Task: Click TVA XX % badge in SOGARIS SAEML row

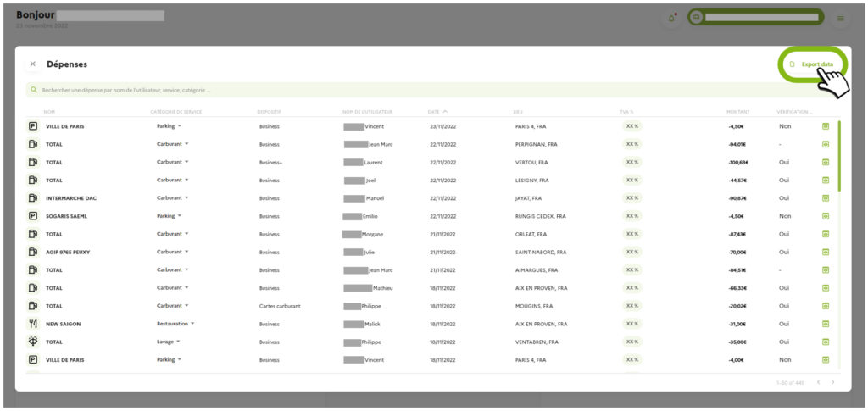Action: (632, 216)
